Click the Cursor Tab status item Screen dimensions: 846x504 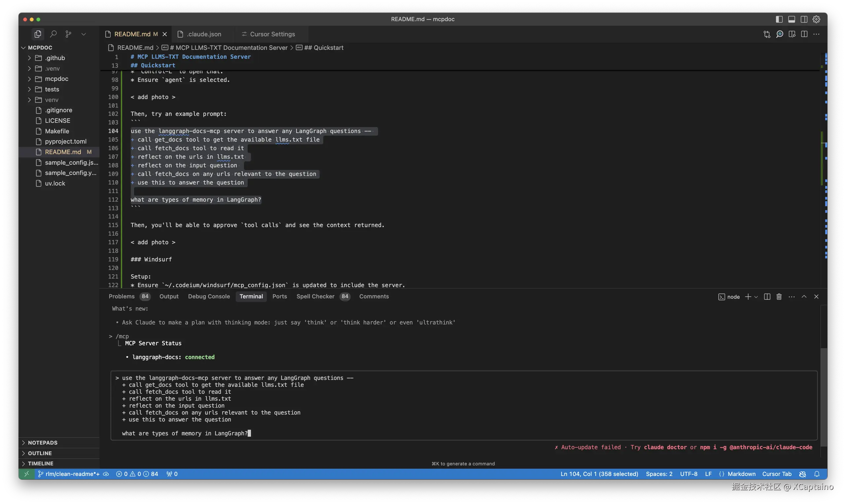click(777, 474)
